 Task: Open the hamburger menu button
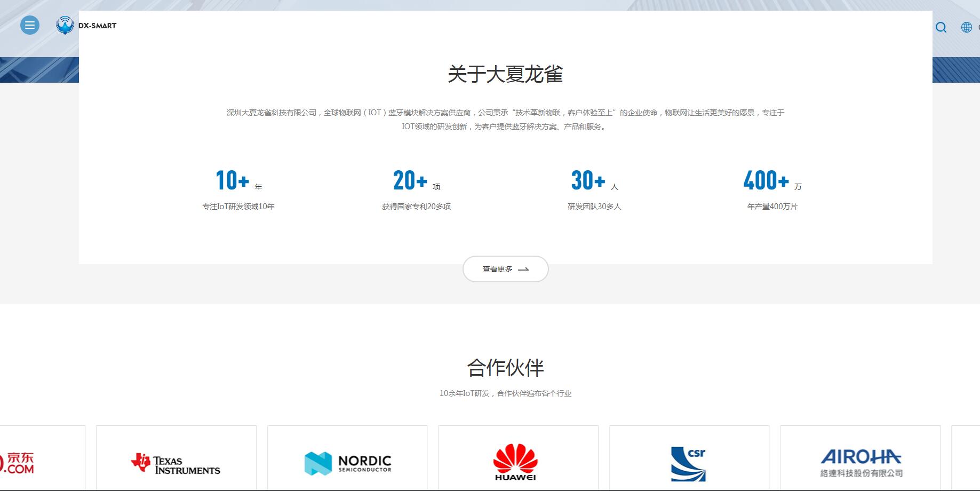(x=30, y=25)
